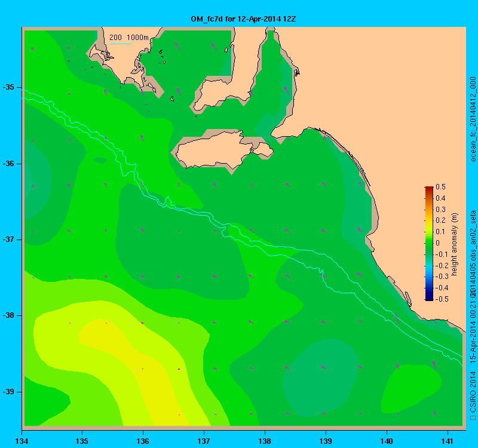Click the -35 latitude axis label
This screenshot has width=478, height=448.
8,87
